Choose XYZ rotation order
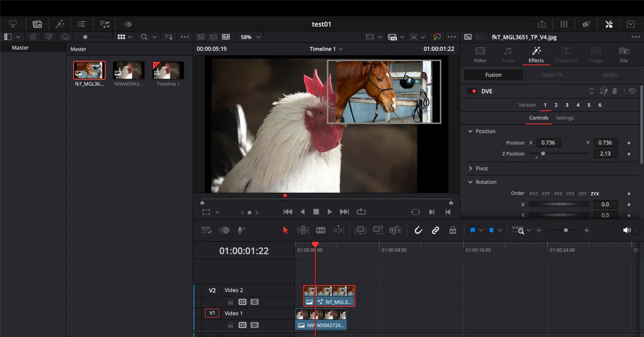This screenshot has height=337, width=644. point(533,194)
